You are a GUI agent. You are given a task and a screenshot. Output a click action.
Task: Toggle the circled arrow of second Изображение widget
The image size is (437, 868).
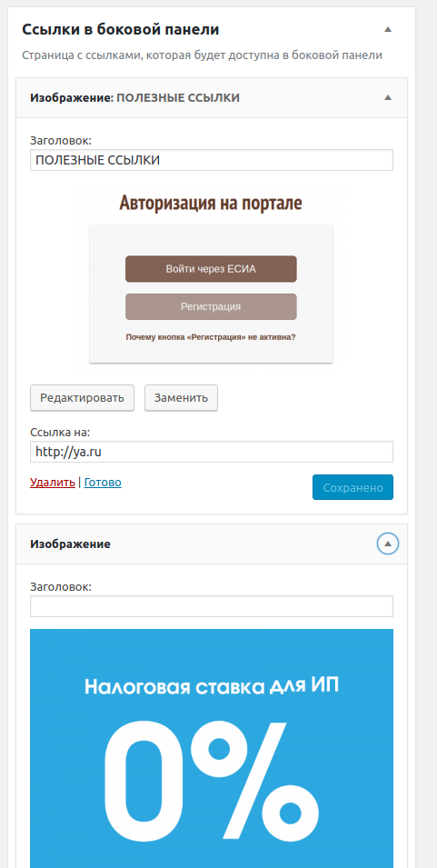[x=388, y=544]
